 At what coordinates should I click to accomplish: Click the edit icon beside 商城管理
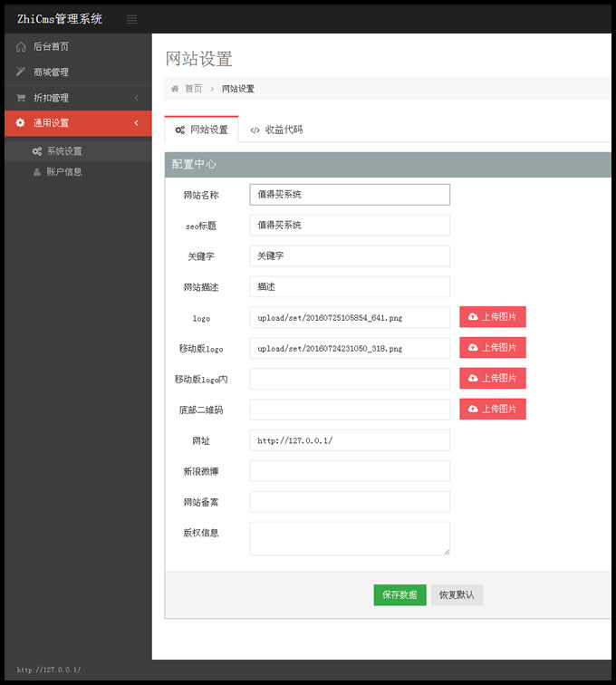coord(21,72)
